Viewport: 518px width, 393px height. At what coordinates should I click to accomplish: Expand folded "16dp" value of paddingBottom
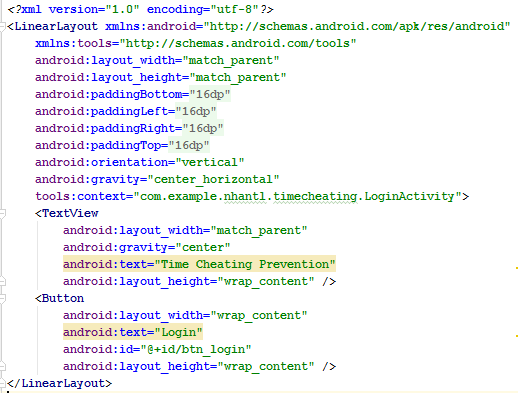click(x=210, y=94)
